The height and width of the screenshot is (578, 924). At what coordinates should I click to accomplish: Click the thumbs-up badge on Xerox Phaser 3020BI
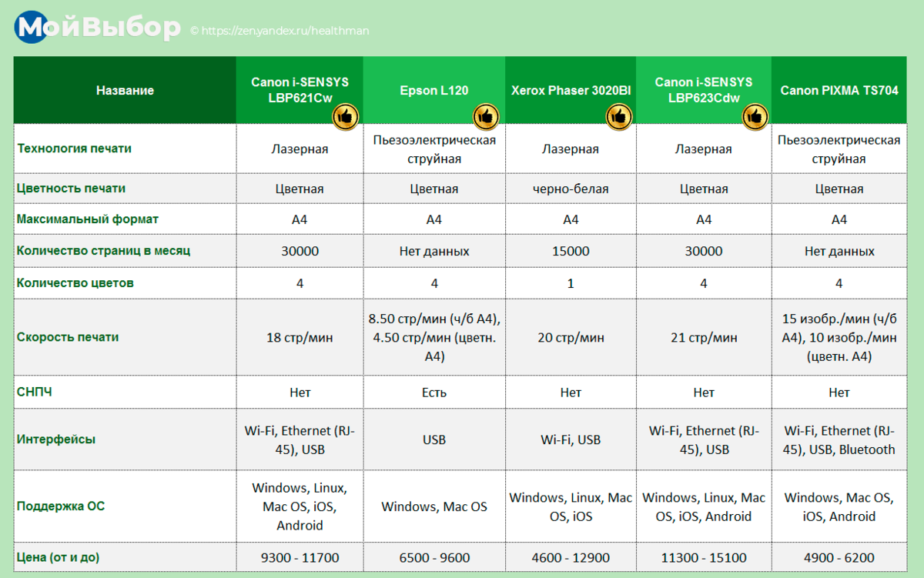619,116
